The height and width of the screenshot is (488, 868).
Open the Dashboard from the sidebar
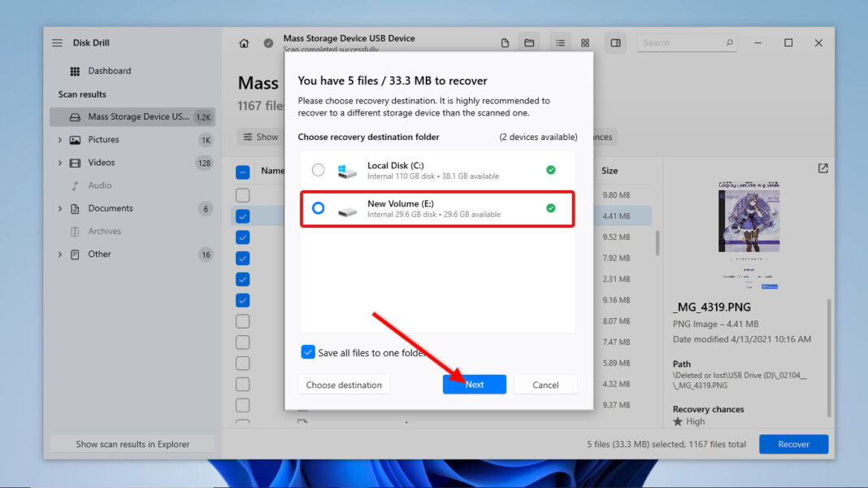108,71
